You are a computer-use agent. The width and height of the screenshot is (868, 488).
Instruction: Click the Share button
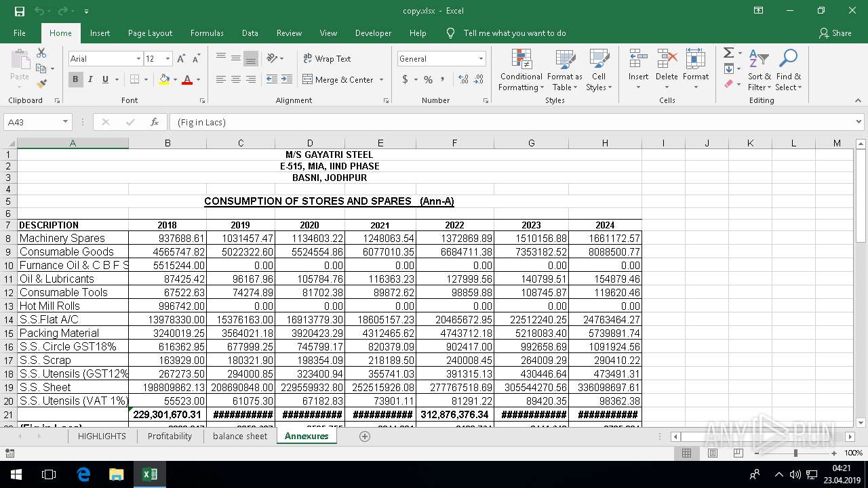pos(835,33)
